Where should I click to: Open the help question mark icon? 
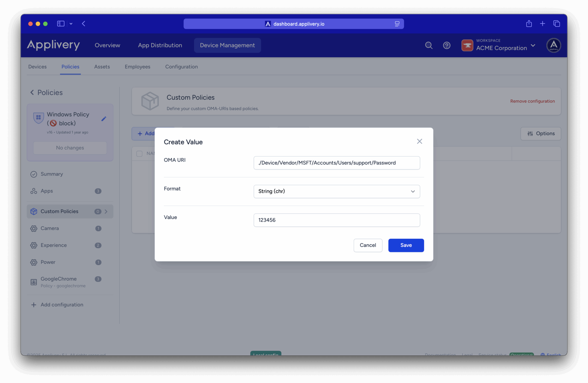pyautogui.click(x=446, y=45)
